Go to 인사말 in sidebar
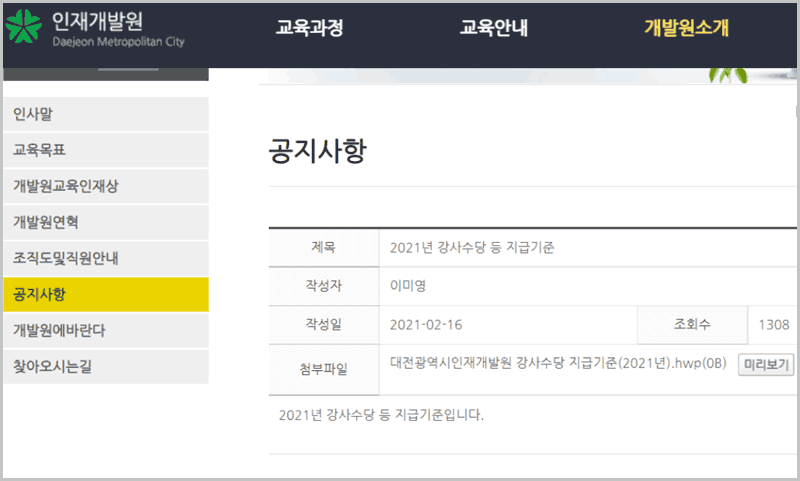This screenshot has height=481, width=800. (x=106, y=114)
